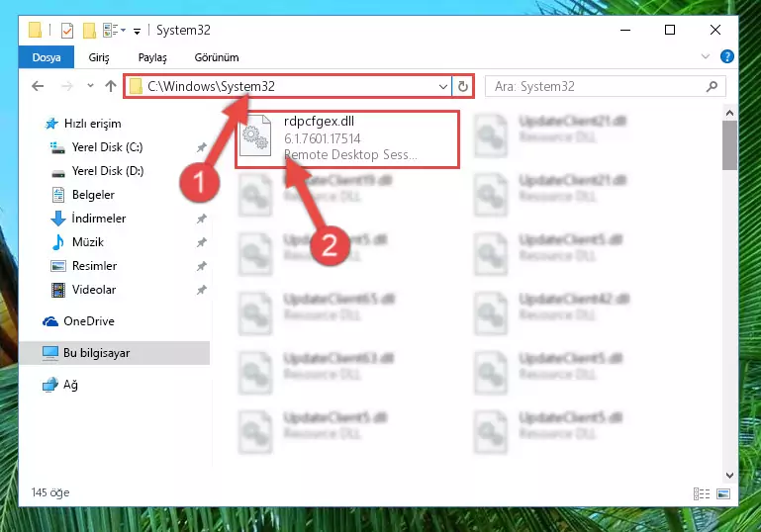Minimize the System32 window
Screen dimensions: 761x532
pyautogui.click(x=625, y=30)
